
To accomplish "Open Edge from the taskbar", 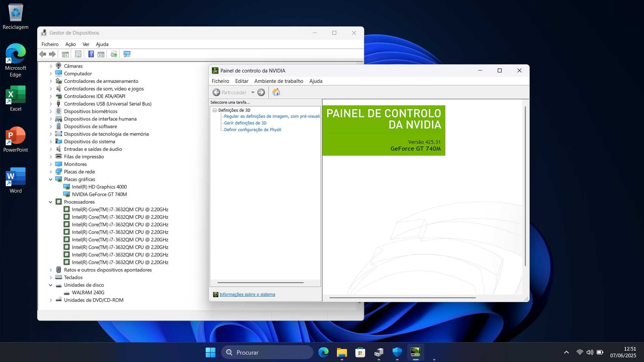I will click(x=324, y=352).
